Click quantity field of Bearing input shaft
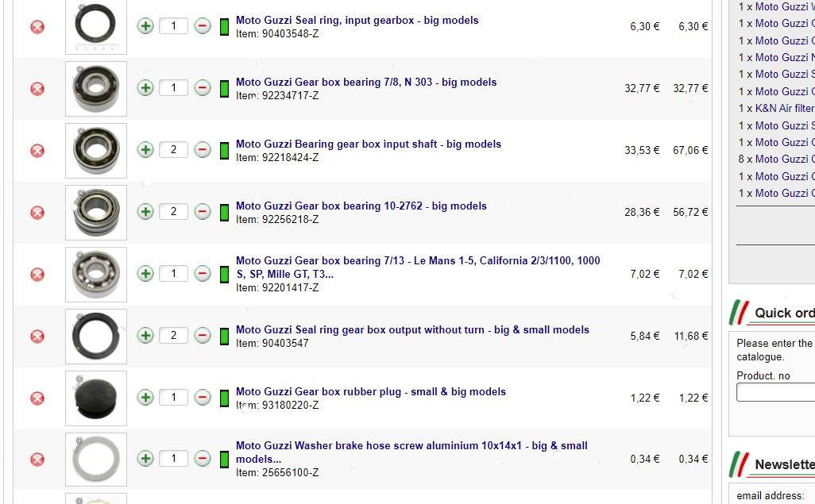Screen dimensions: 815x504 (174, 150)
